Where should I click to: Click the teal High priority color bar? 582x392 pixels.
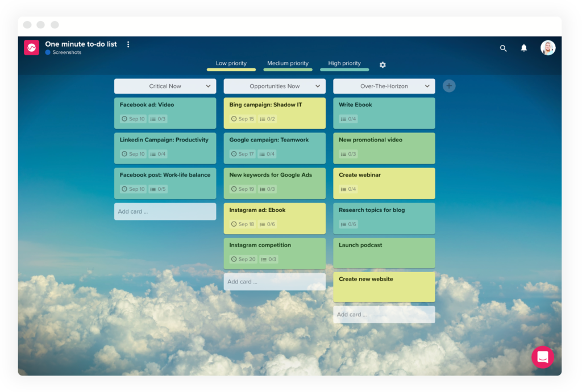344,69
